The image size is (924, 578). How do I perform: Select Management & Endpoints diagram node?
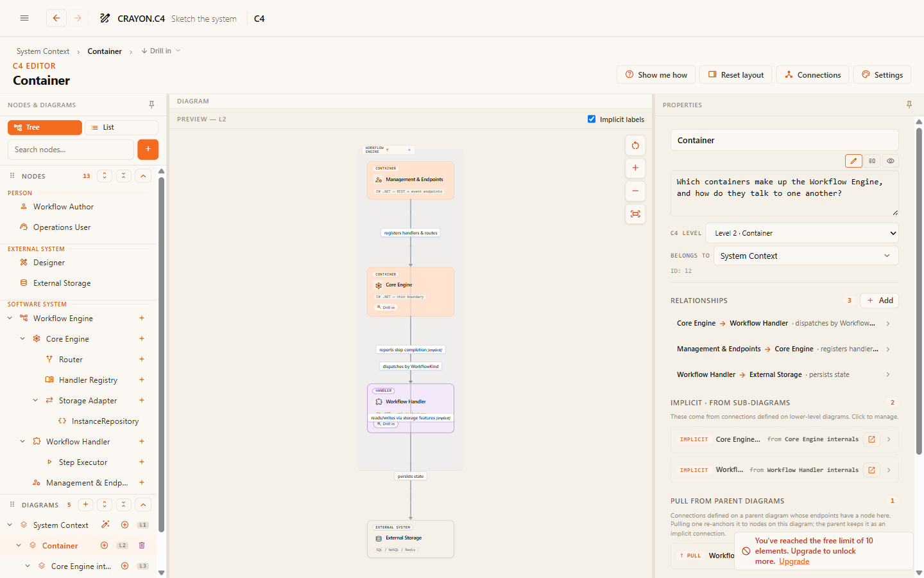[x=411, y=180]
